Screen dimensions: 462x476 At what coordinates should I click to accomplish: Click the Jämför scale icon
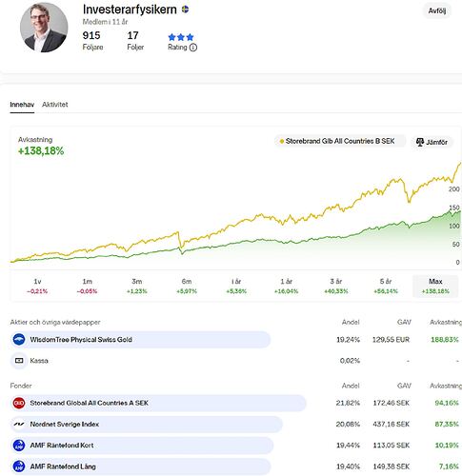[x=420, y=142]
